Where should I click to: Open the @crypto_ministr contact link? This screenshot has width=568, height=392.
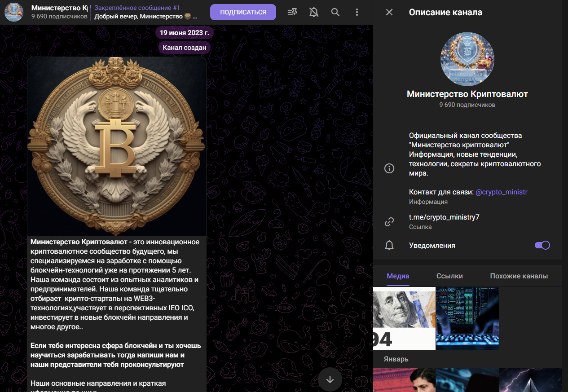pyautogui.click(x=501, y=192)
